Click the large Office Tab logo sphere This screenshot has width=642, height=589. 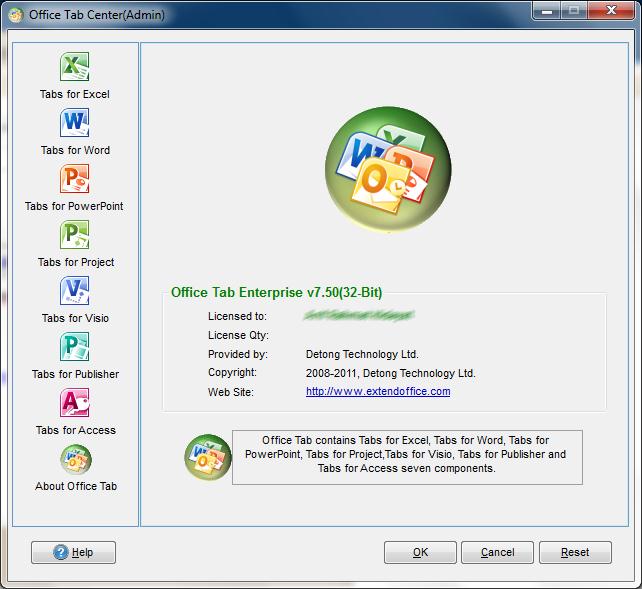coord(388,169)
